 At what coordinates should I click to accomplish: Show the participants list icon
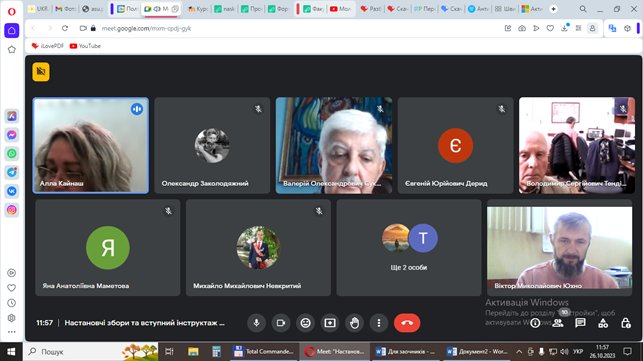click(558, 323)
